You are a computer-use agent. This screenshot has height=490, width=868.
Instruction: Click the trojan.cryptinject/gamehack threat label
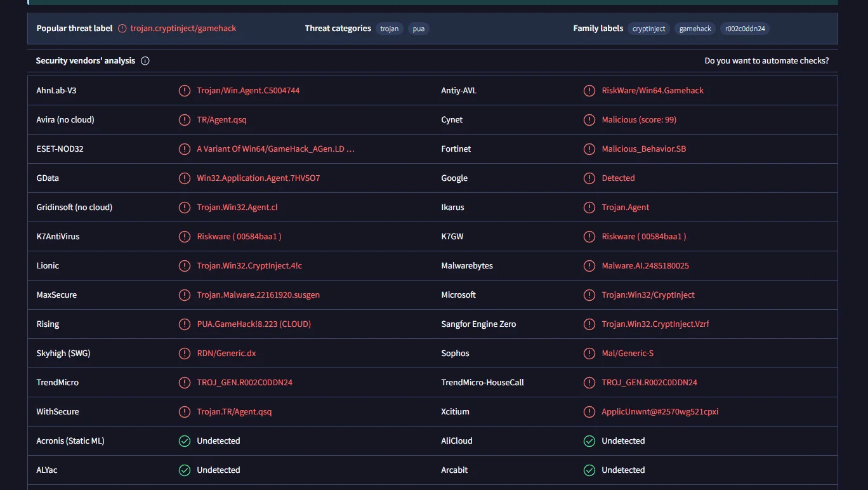tap(183, 29)
